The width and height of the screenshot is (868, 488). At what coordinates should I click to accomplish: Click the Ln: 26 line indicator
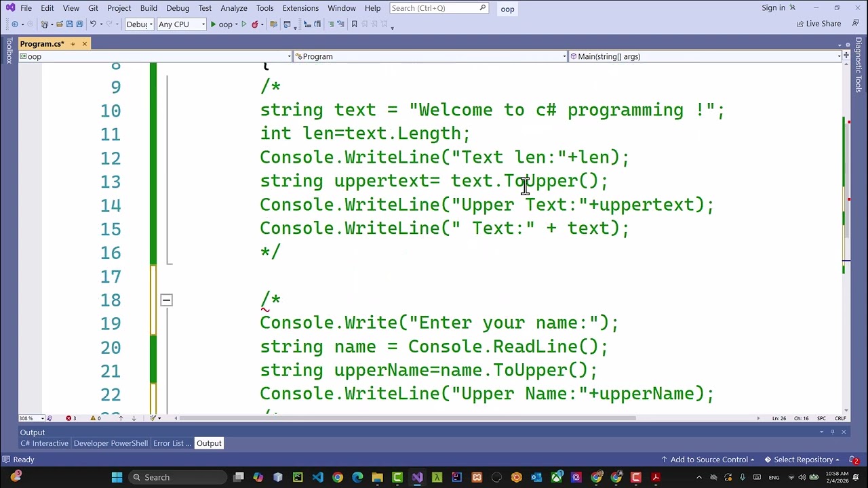[778, 418]
